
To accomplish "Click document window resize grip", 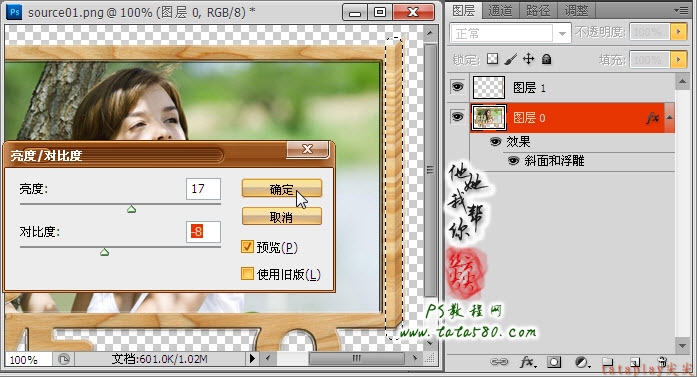I will coord(430,358).
